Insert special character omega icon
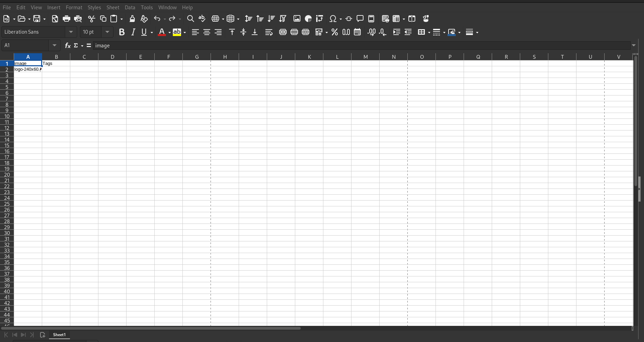 333,19
